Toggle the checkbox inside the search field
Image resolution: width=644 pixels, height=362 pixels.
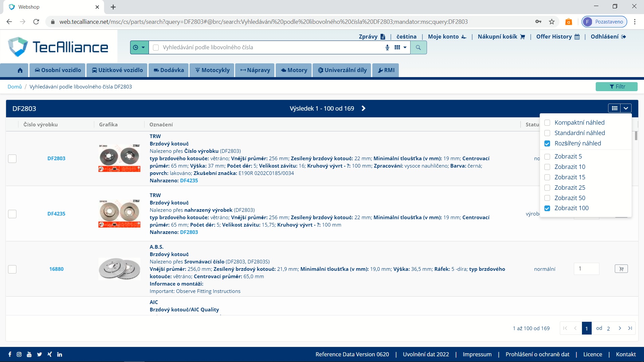pos(156,48)
